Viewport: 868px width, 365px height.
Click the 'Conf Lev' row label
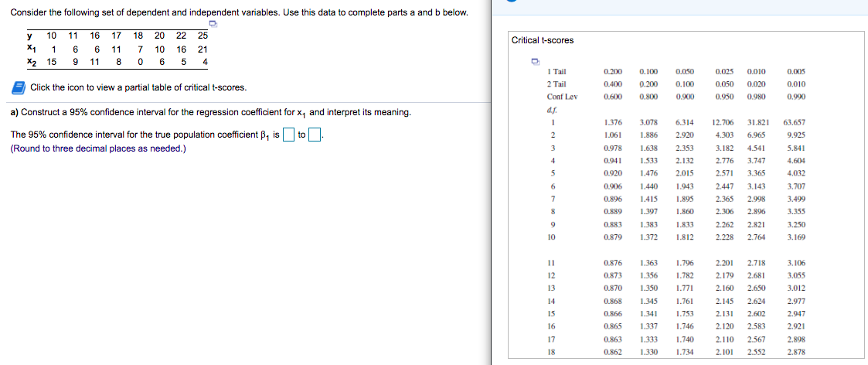(561, 97)
